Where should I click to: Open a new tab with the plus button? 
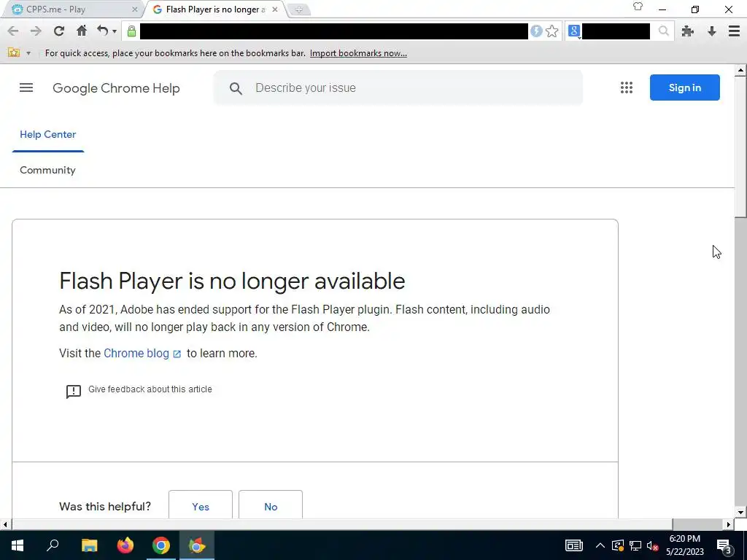coord(298,9)
